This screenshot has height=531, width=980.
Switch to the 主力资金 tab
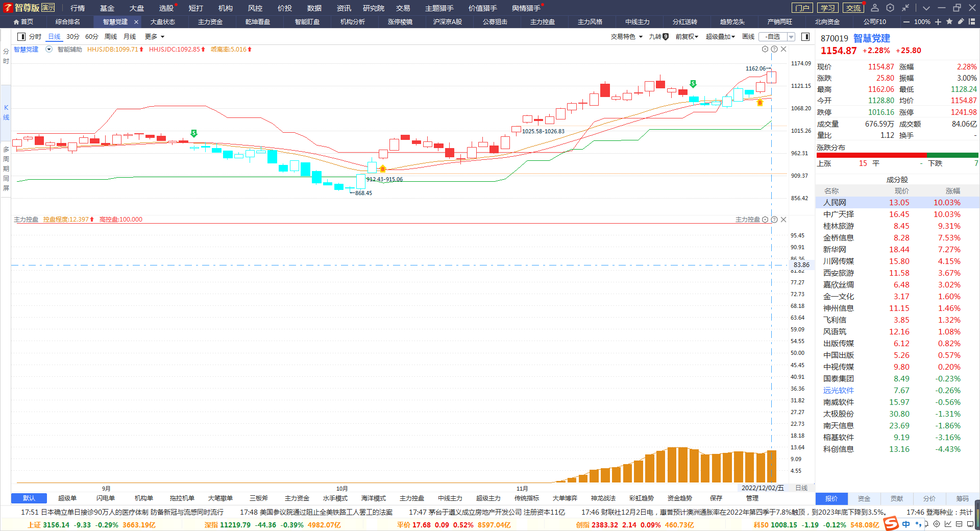pos(210,22)
